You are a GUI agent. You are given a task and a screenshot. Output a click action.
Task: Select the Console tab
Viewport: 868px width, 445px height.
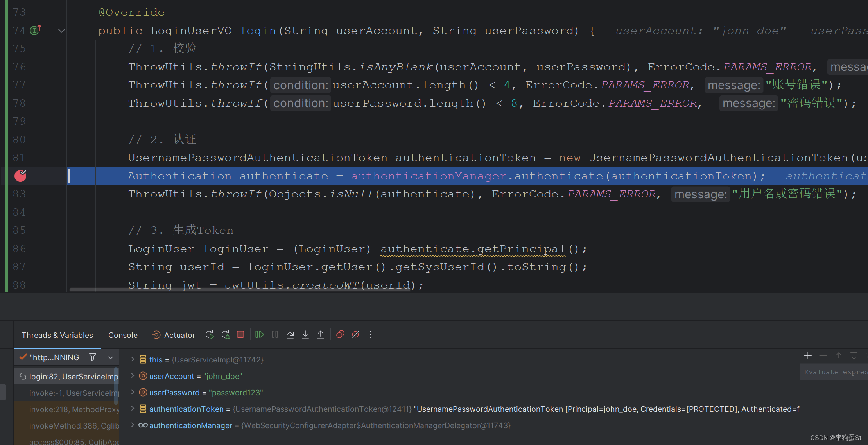pos(122,334)
